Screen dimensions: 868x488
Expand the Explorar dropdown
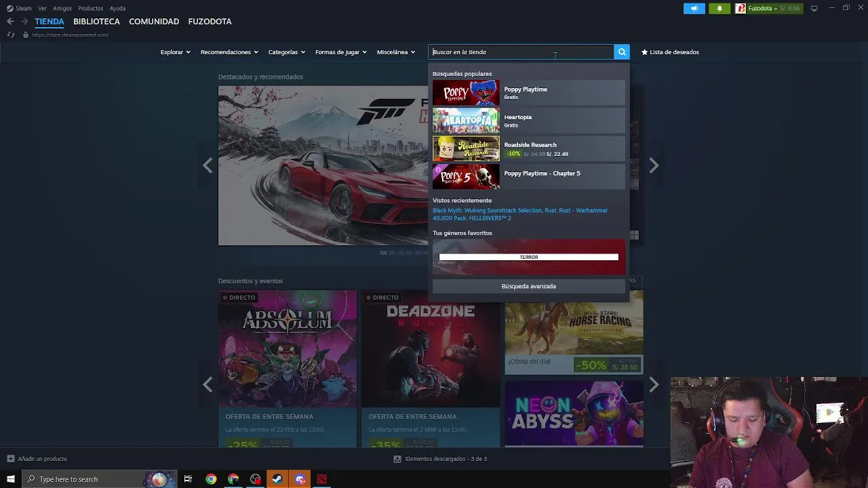175,52
